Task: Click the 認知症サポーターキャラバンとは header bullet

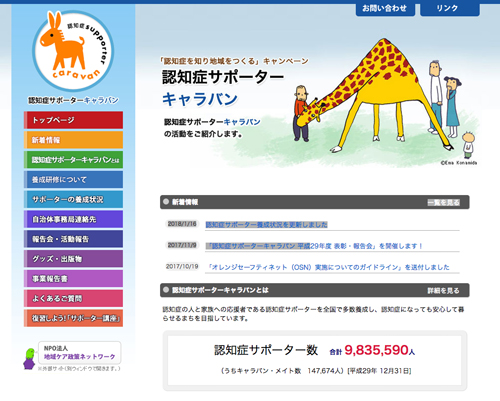Action: tap(166, 290)
